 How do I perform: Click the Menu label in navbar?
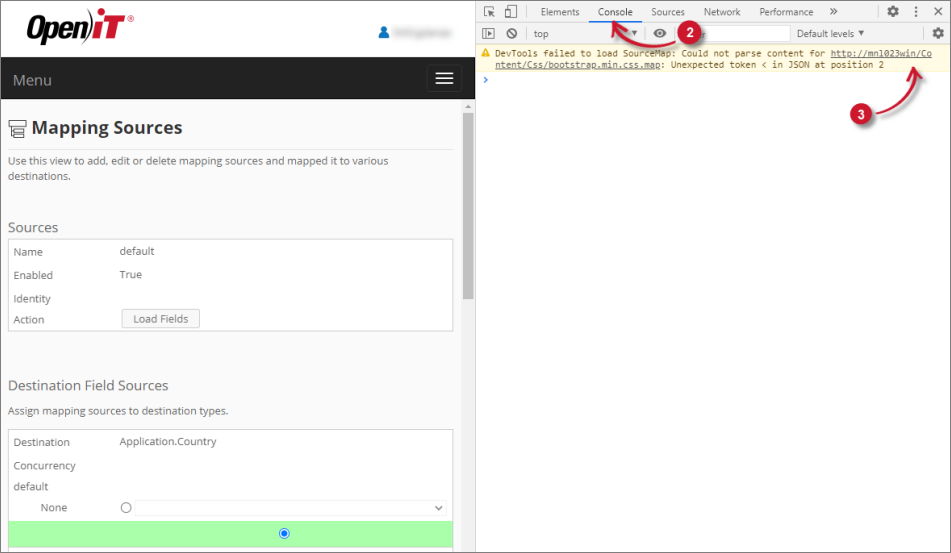click(x=32, y=80)
